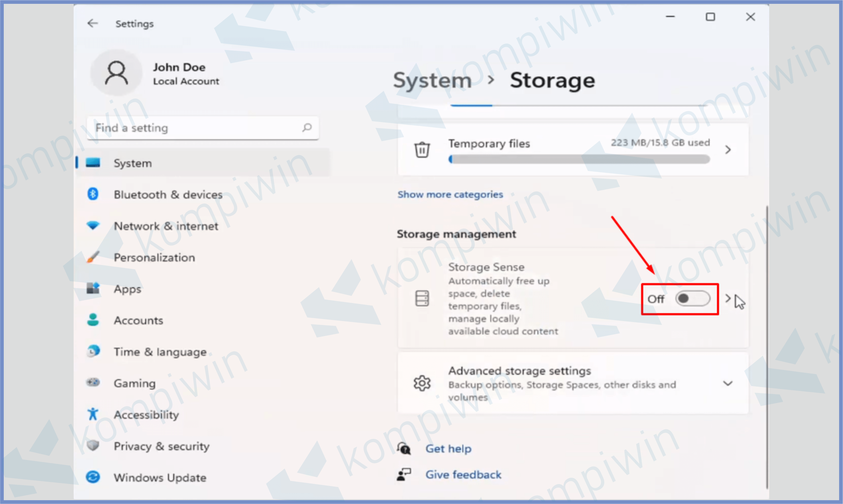Click Storage Sense title text
This screenshot has width=843, height=504.
(x=486, y=267)
